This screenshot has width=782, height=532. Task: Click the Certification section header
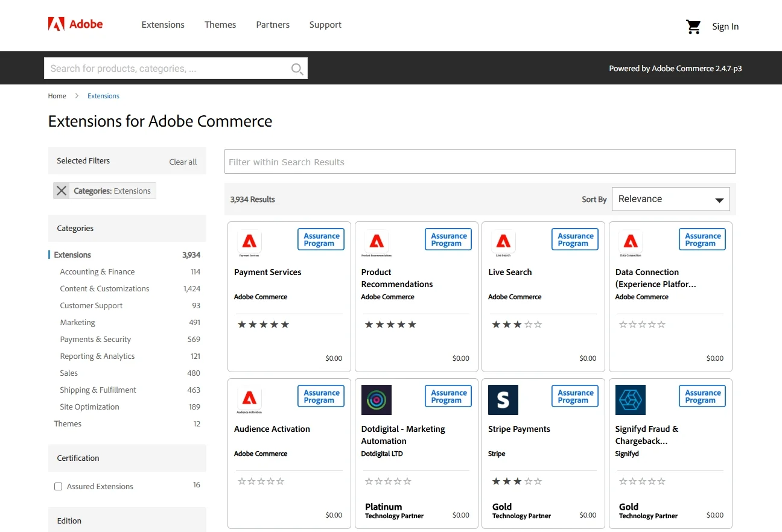[x=127, y=458]
